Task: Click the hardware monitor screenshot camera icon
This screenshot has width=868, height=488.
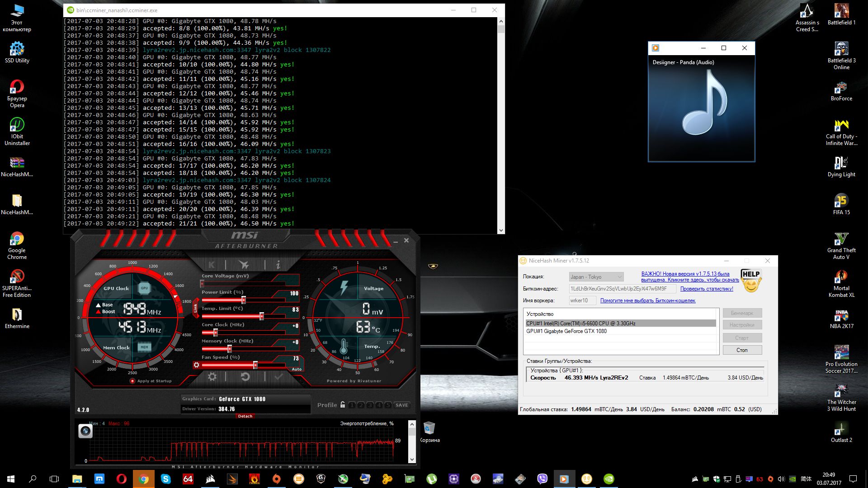Action: [85, 431]
